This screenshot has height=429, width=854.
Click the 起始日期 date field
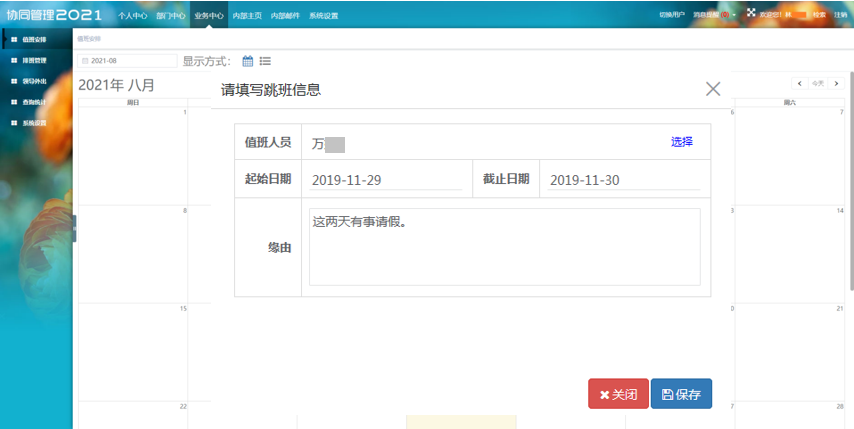pyautogui.click(x=385, y=180)
